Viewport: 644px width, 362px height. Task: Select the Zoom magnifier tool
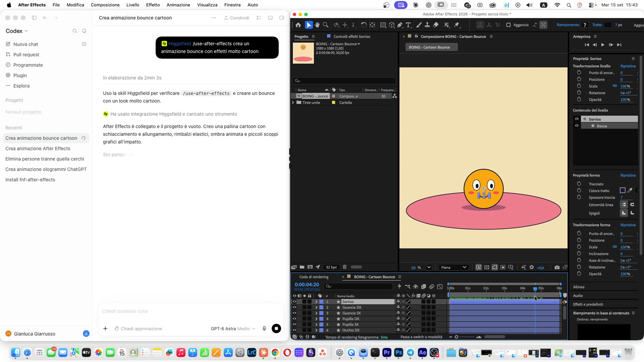[x=326, y=25]
